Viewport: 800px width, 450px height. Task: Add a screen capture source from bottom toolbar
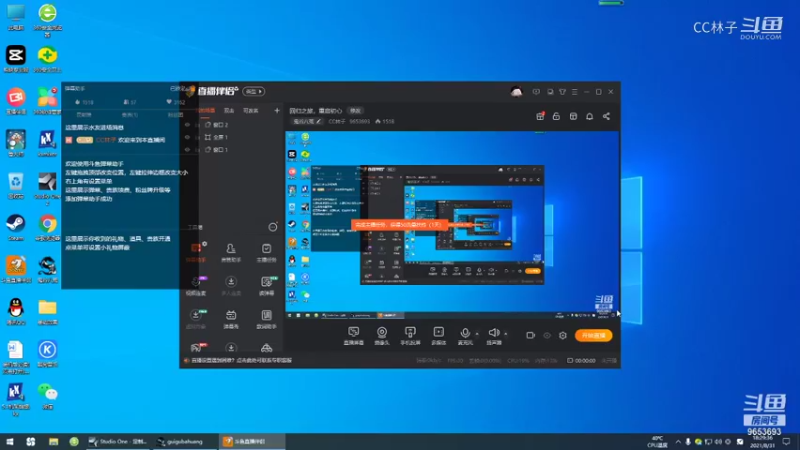click(x=354, y=336)
